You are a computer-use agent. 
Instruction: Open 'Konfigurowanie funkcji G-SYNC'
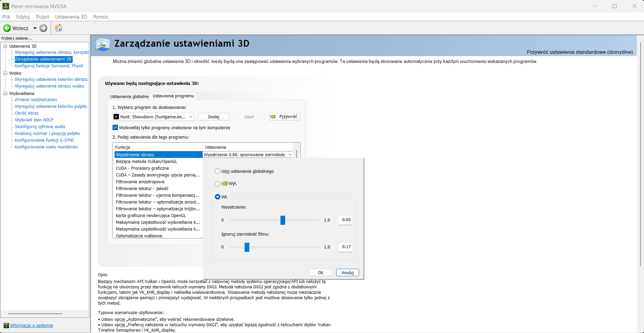[45, 140]
